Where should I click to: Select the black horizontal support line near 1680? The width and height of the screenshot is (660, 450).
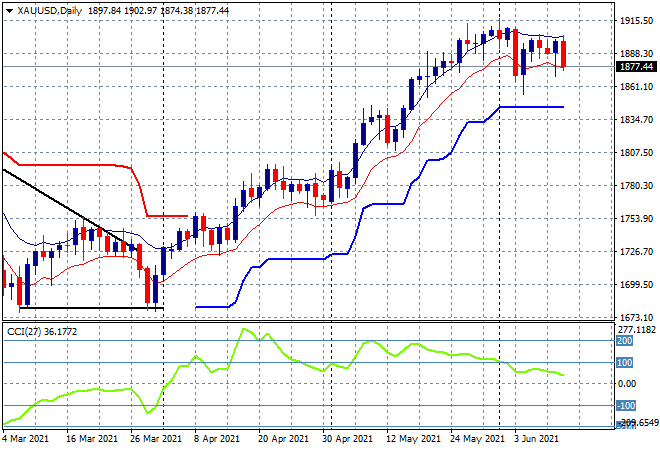click(x=93, y=308)
